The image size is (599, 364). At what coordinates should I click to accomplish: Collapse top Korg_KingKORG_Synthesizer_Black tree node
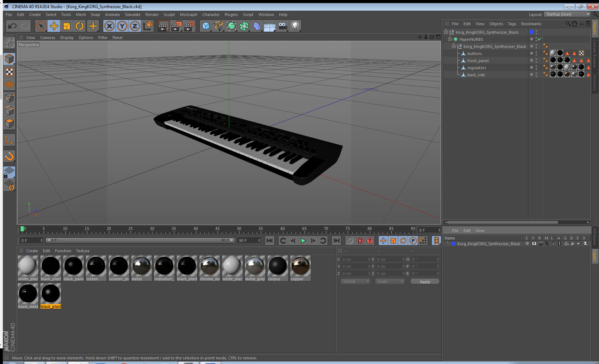(x=446, y=32)
